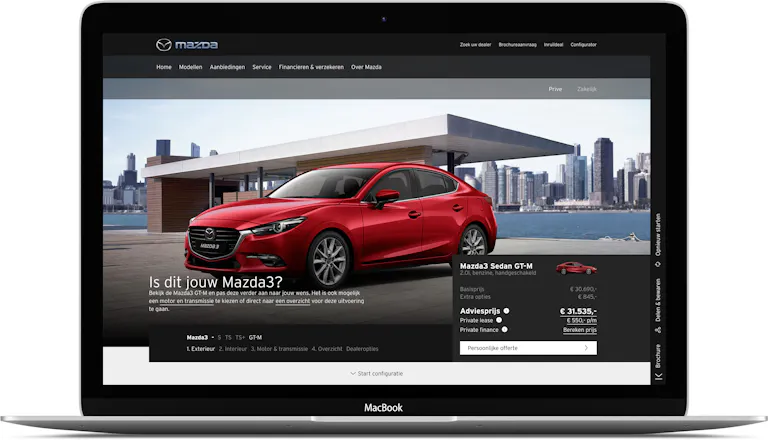This screenshot has height=440, width=768.
Task: Click the Extra opties label
Action: pos(475,296)
